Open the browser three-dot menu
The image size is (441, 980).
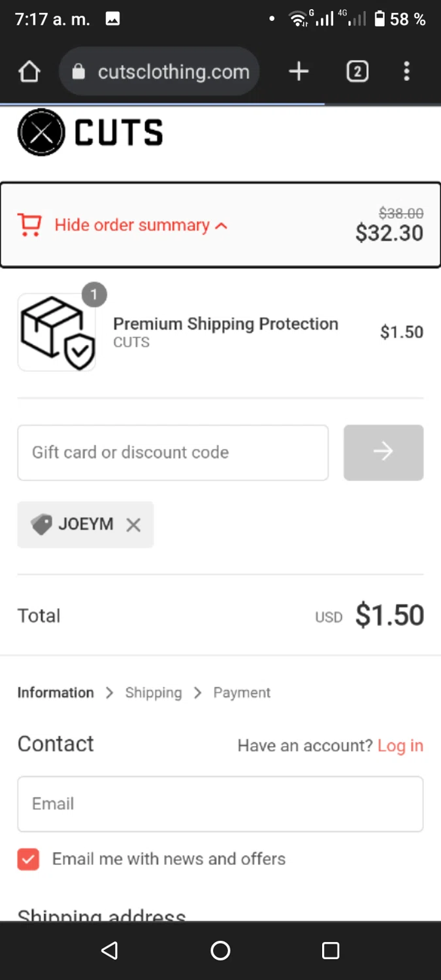pos(406,71)
